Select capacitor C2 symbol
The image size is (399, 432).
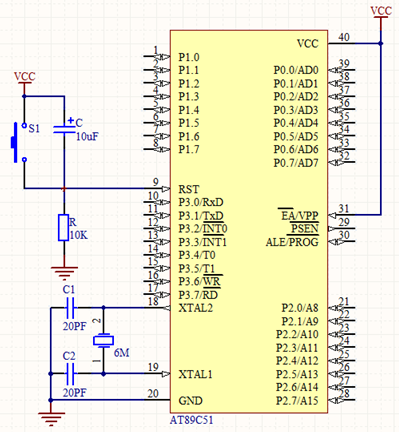[70, 374]
